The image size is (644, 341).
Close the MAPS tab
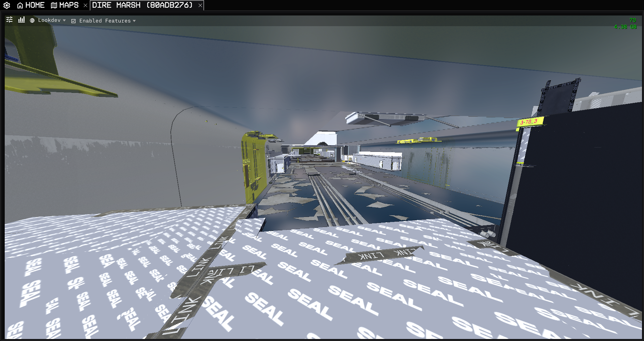85,5
